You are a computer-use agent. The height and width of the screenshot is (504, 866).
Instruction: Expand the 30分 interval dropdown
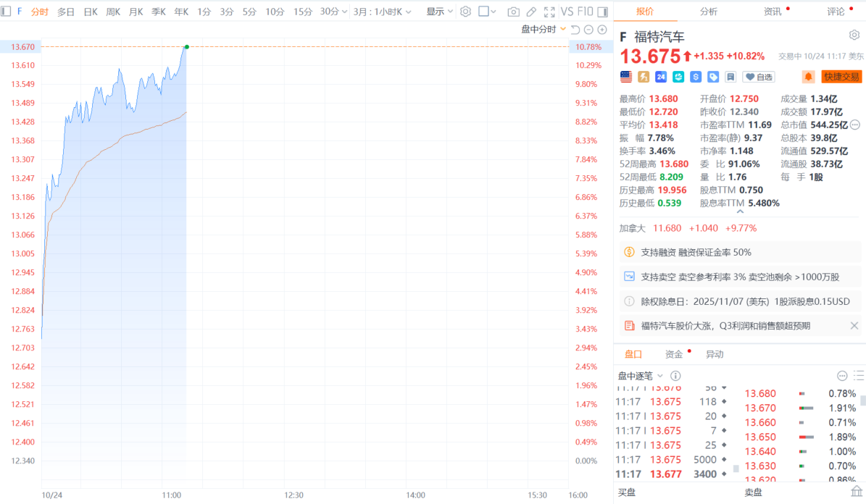coord(333,12)
